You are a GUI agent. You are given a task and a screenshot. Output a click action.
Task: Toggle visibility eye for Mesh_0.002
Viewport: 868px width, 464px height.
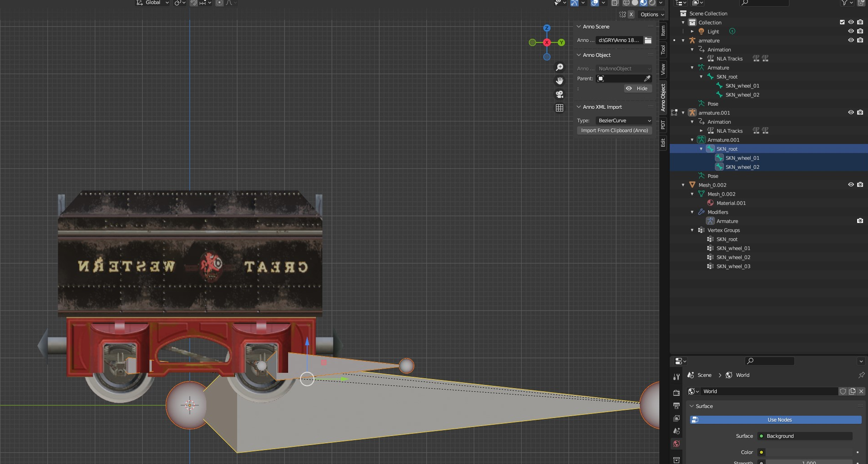pos(851,185)
